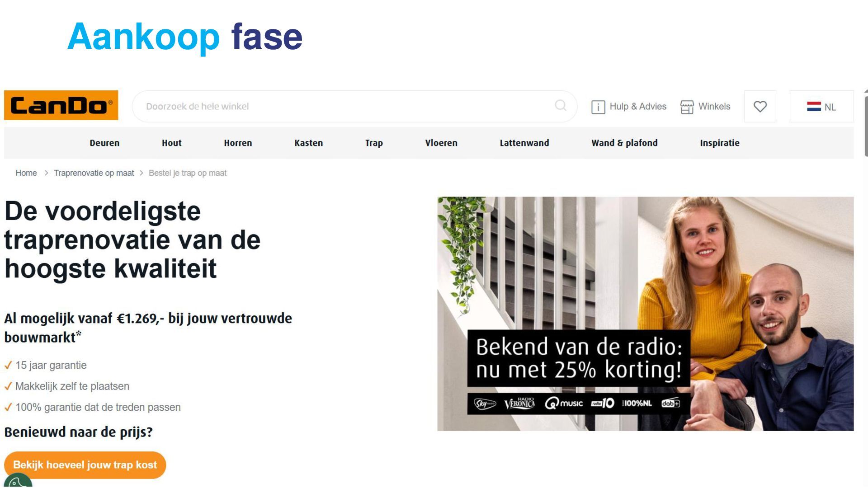Screen dimensions: 868x488
Task: Click the Dutch flag icon
Action: pos(814,107)
